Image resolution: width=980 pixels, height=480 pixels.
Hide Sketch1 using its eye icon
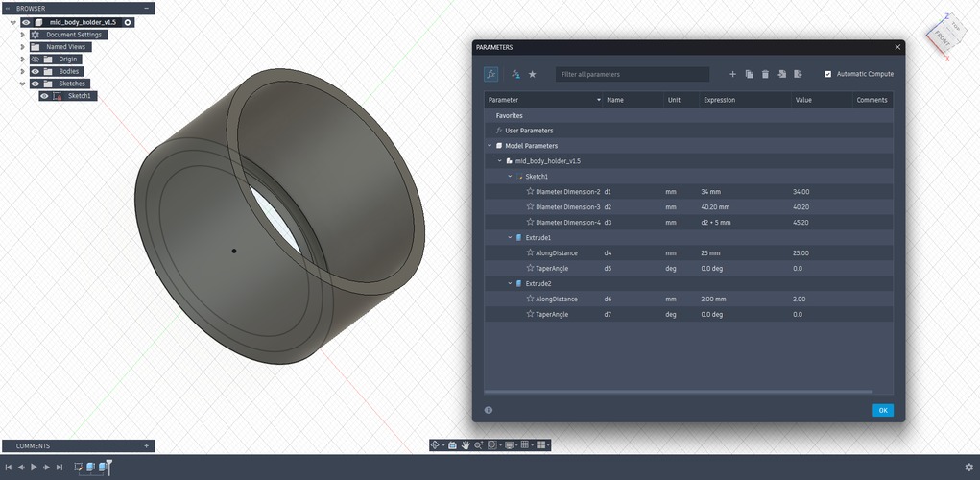pos(45,96)
